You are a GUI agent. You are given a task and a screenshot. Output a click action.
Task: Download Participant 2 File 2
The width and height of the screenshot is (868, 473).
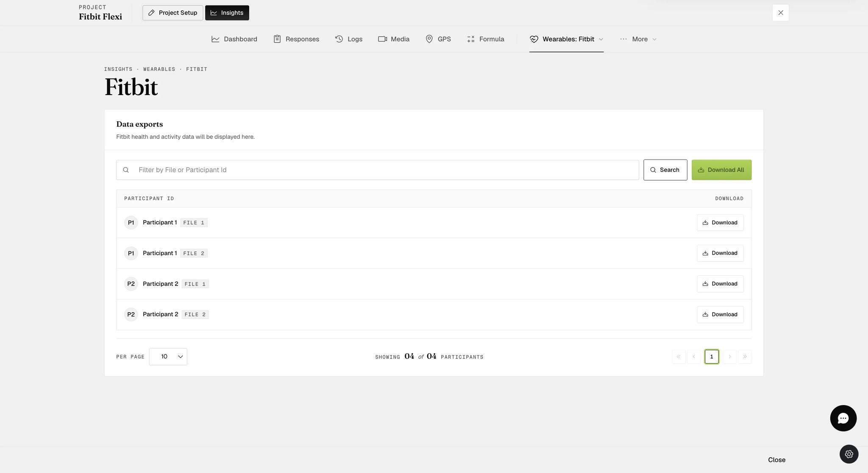pyautogui.click(x=720, y=314)
